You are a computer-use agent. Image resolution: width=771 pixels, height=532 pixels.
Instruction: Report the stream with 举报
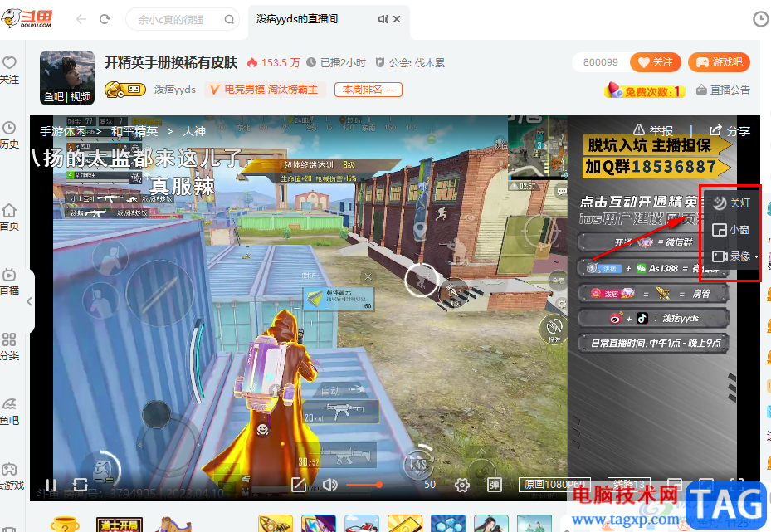(653, 131)
